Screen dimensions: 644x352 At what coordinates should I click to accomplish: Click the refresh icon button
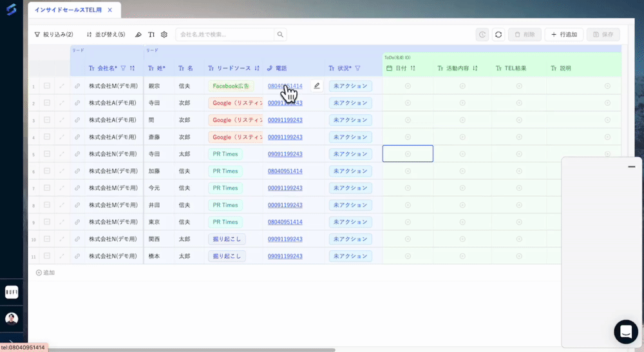point(498,35)
